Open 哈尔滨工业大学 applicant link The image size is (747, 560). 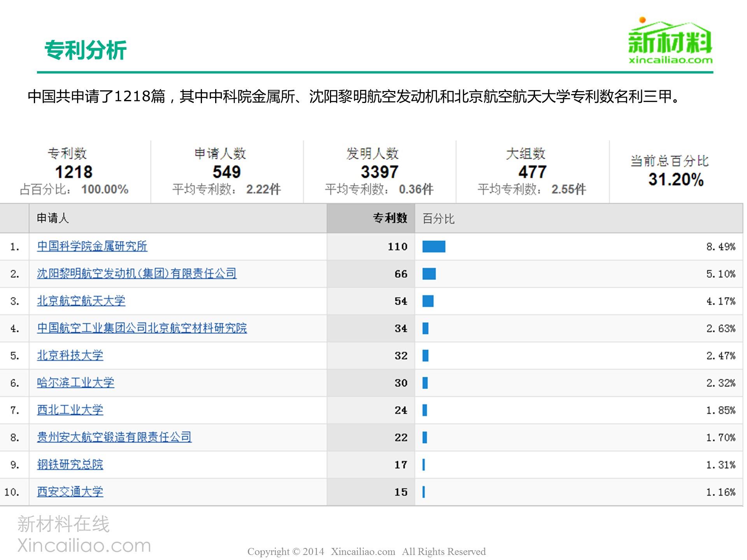point(75,383)
